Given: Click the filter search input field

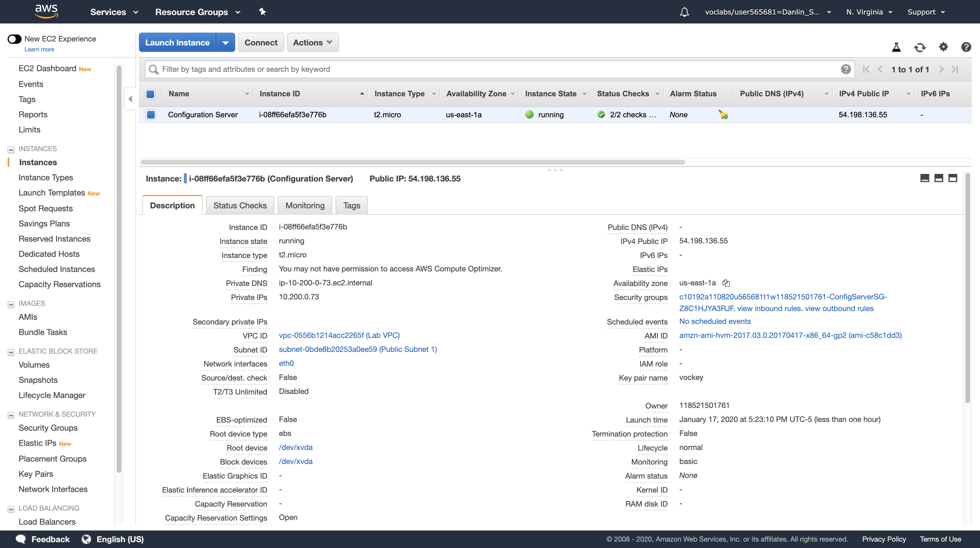Looking at the screenshot, I should [x=495, y=69].
